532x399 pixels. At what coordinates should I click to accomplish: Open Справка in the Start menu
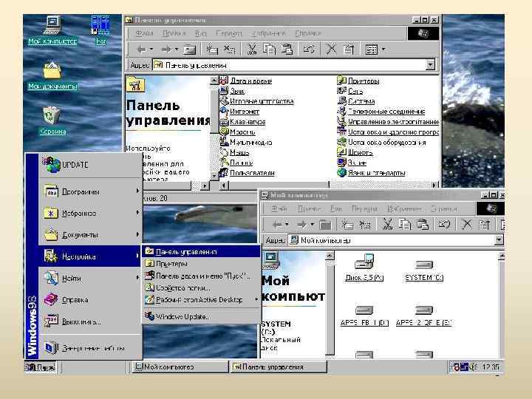pos(90,300)
